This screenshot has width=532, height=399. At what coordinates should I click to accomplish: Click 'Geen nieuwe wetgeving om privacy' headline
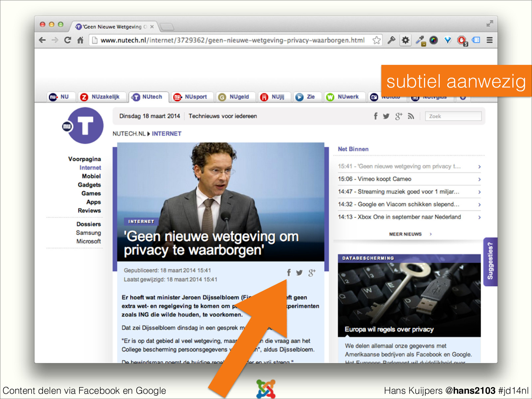[211, 243]
